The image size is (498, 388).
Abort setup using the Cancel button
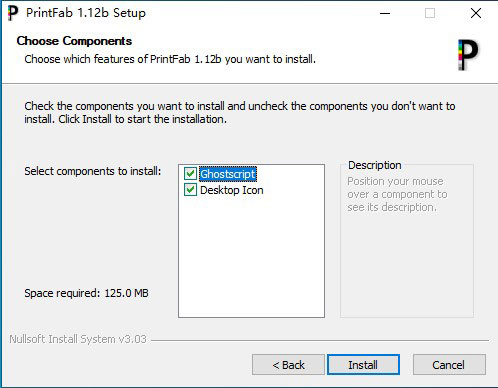(449, 365)
